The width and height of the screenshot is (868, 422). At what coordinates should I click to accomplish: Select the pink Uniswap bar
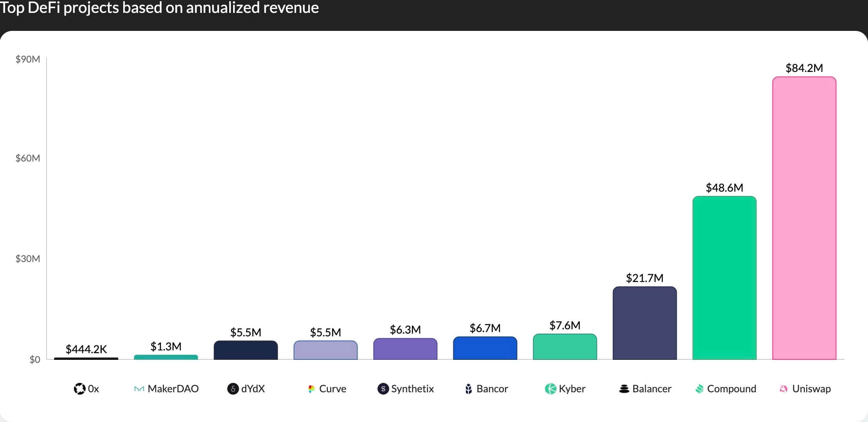click(804, 218)
